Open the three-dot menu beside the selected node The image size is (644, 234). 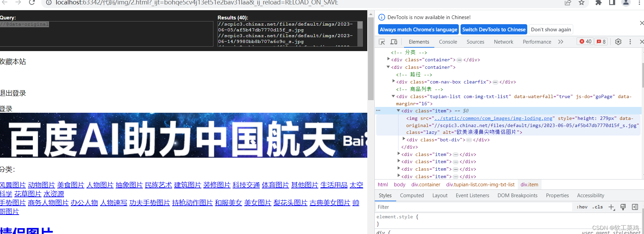[x=378, y=111]
